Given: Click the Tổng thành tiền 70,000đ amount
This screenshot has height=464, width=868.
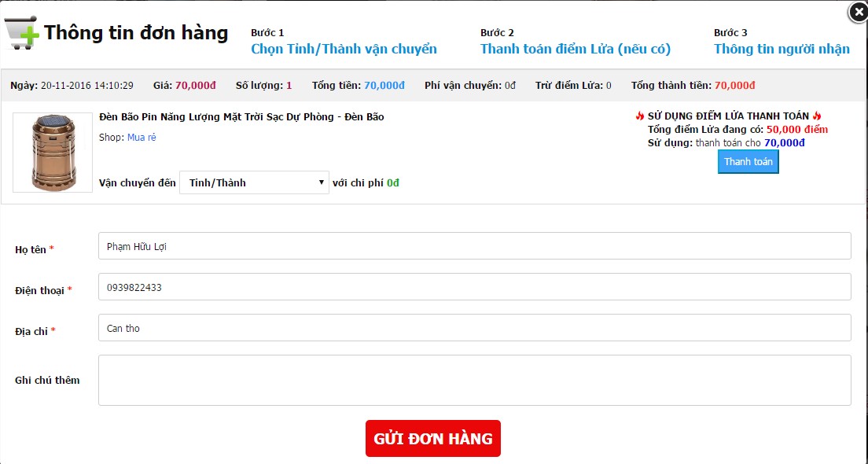Looking at the screenshot, I should click(x=734, y=85).
